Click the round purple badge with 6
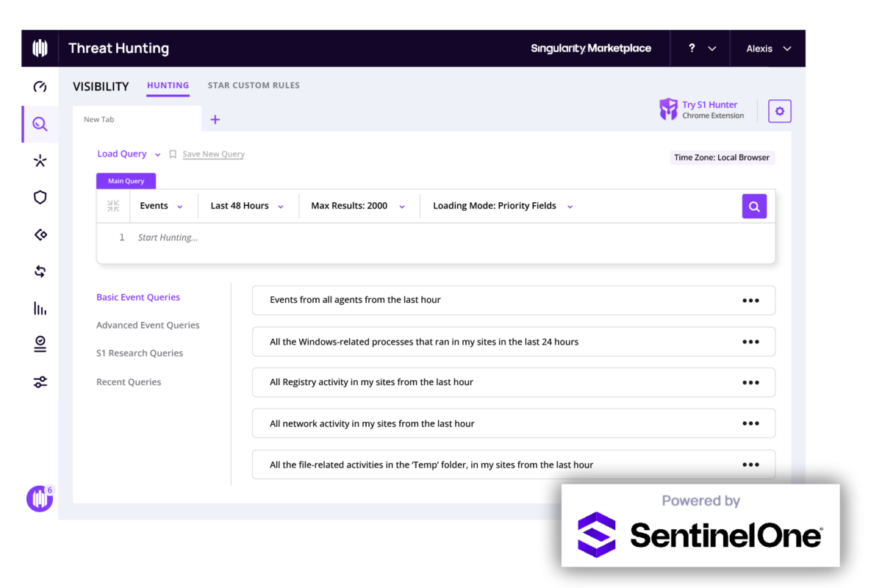The width and height of the screenshot is (882, 588). (40, 498)
